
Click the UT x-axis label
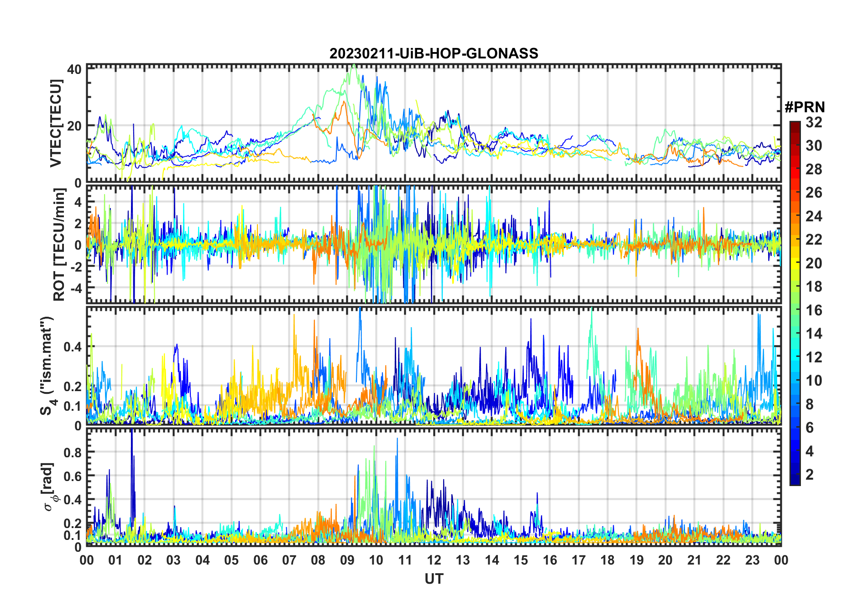[434, 579]
